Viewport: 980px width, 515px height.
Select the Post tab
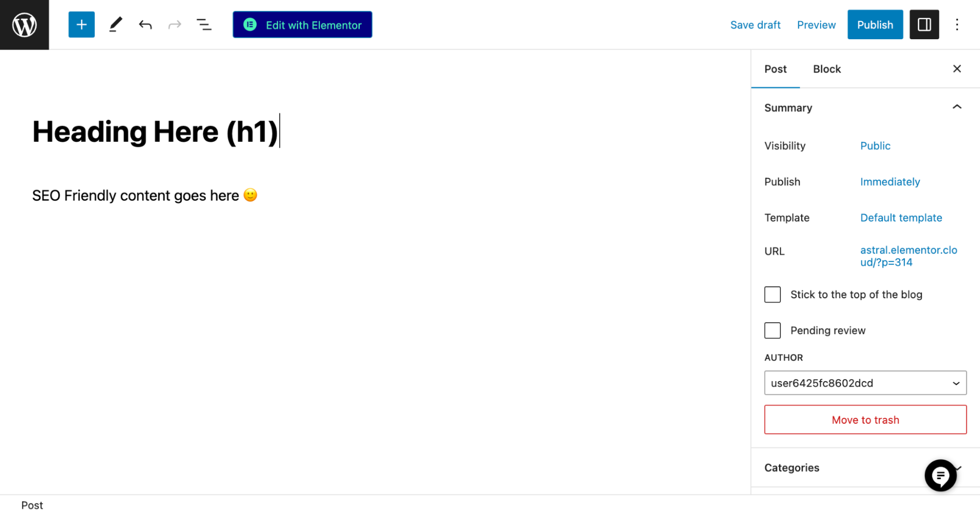(775, 69)
